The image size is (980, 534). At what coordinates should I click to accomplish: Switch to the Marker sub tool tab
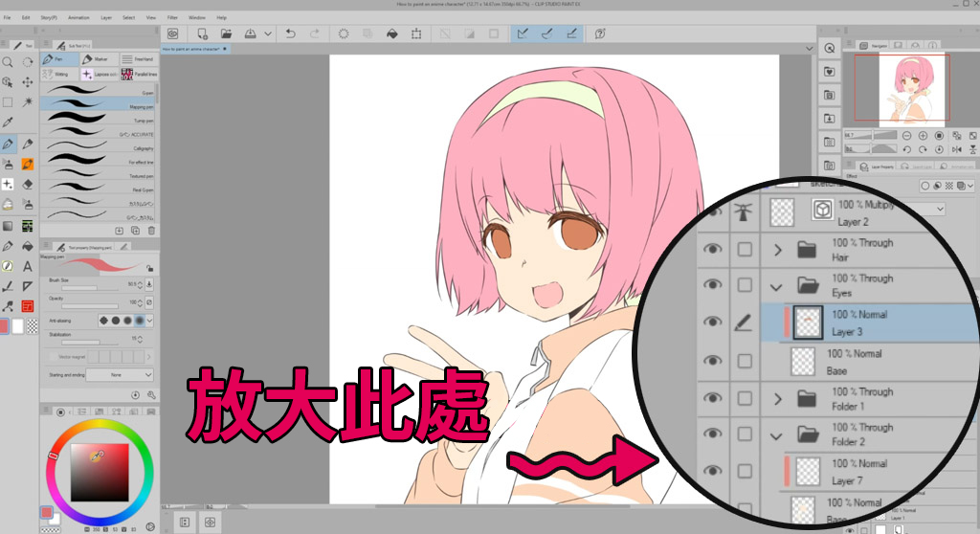click(x=99, y=59)
